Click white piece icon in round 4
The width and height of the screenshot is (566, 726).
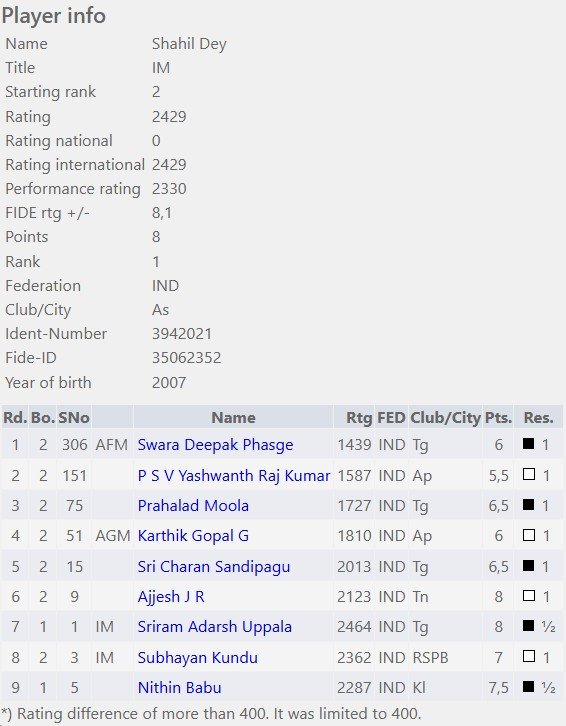528,535
